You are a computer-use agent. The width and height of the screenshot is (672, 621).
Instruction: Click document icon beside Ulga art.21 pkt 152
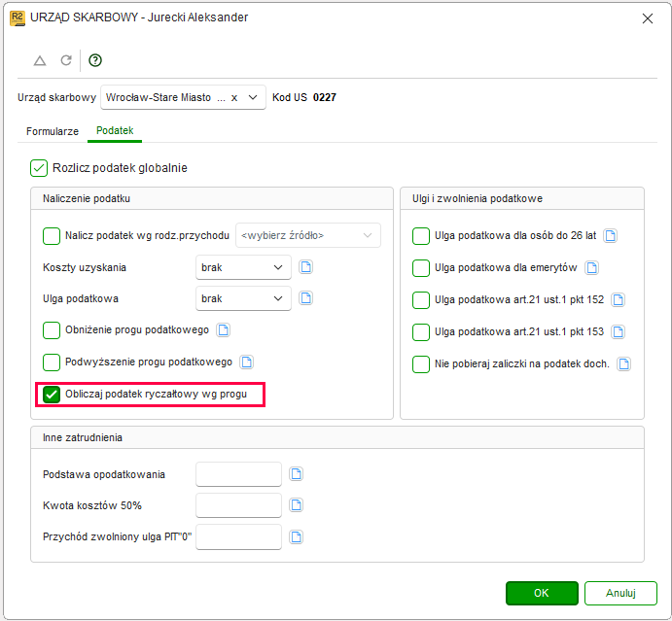pos(618,299)
